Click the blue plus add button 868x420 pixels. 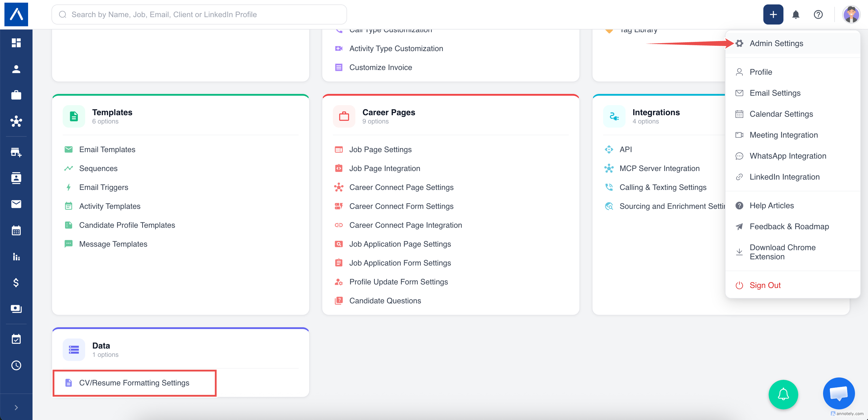tap(773, 14)
